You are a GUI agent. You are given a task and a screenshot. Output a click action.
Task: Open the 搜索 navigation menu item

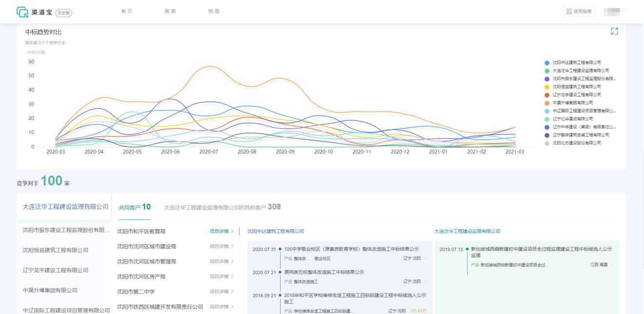pos(170,12)
